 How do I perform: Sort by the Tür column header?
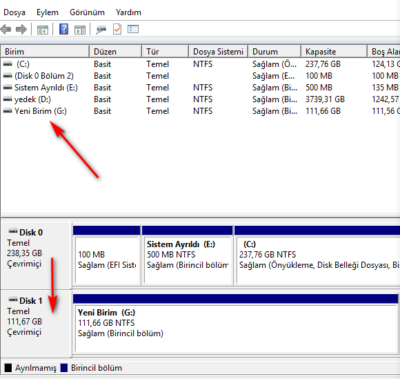[x=165, y=52]
